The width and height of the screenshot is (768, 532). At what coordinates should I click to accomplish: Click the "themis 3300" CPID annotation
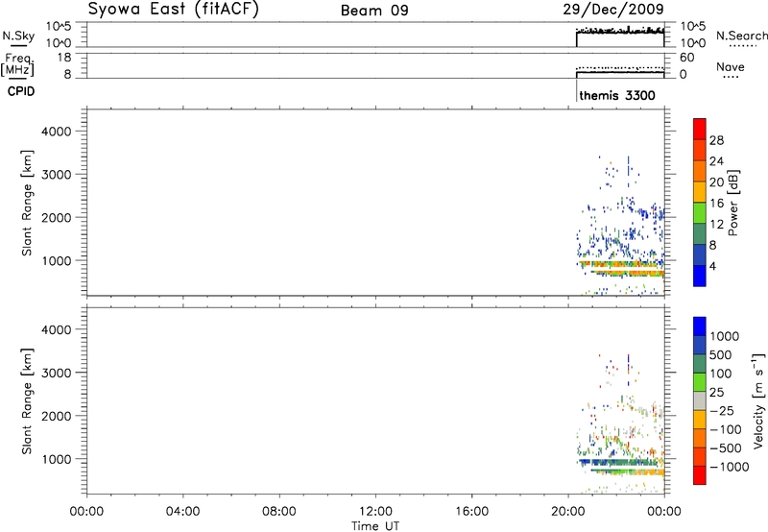pyautogui.click(x=617, y=95)
